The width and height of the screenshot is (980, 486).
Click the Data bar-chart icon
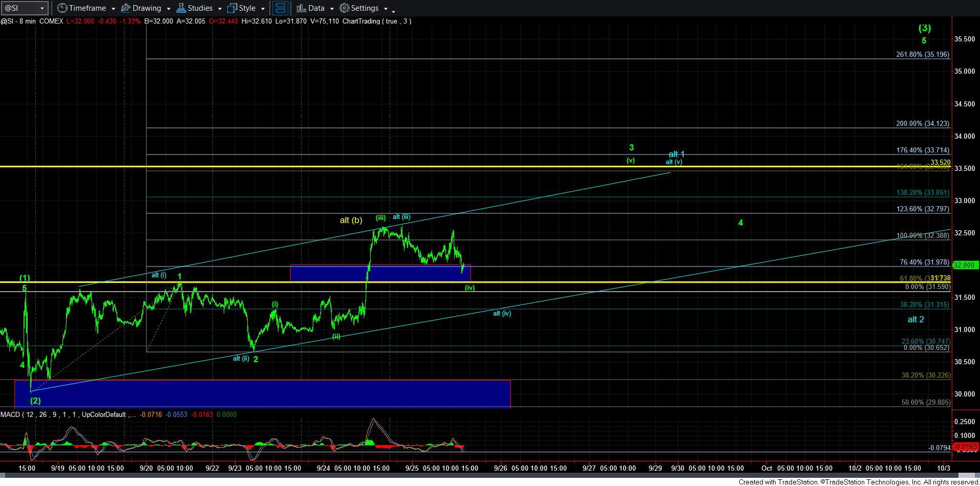[301, 8]
